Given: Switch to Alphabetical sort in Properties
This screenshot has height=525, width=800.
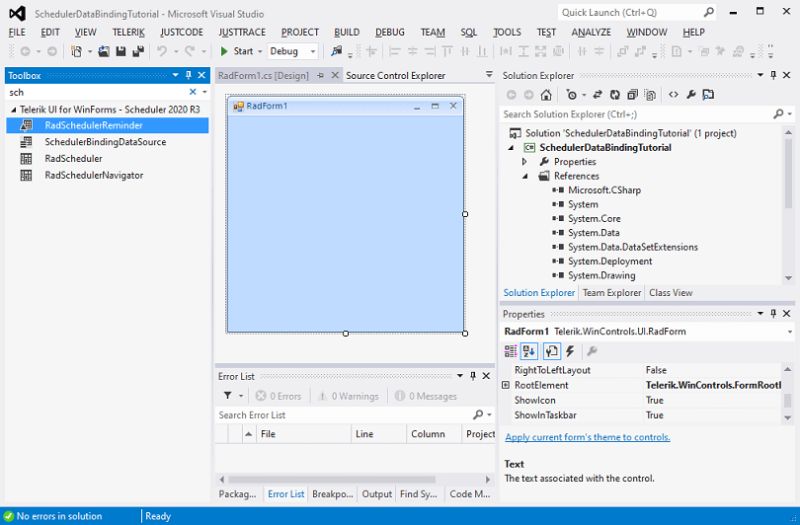Looking at the screenshot, I should click(x=529, y=351).
